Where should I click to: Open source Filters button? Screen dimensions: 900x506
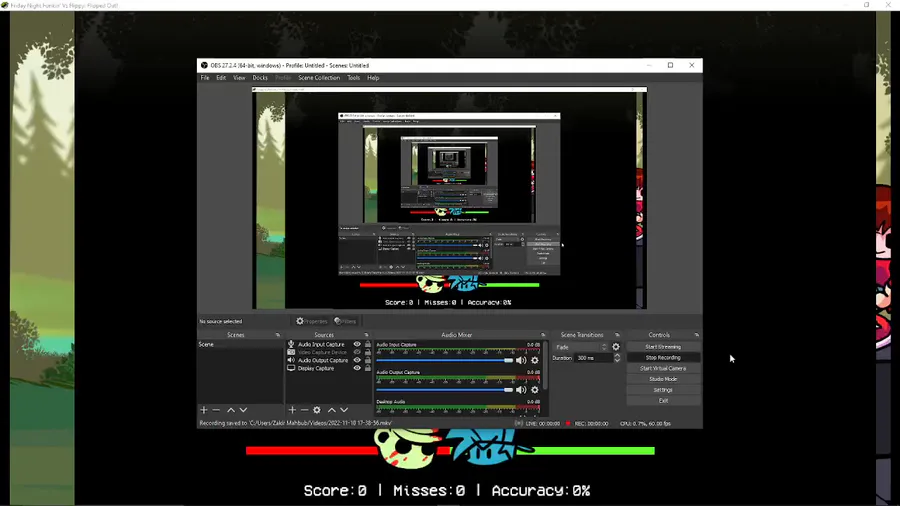[345, 321]
